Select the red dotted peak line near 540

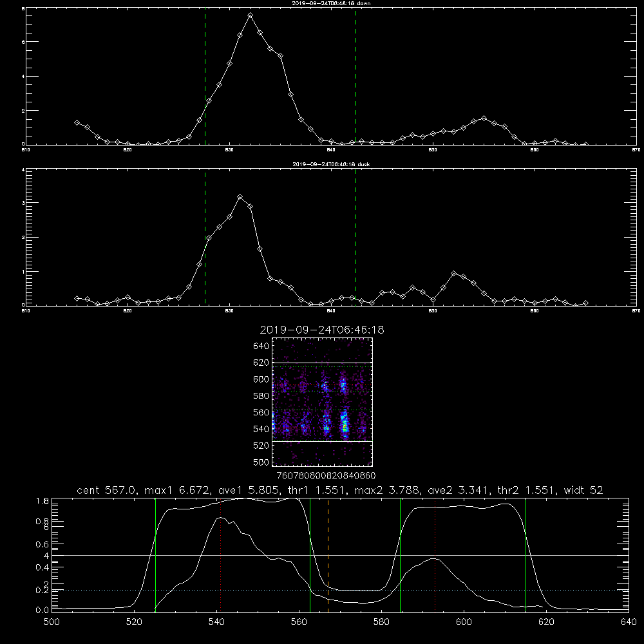coord(220,555)
